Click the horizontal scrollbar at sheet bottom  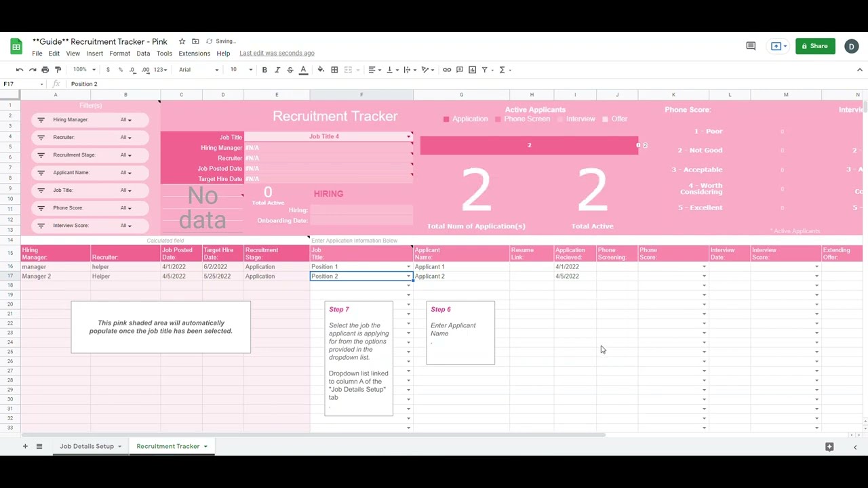click(312, 434)
